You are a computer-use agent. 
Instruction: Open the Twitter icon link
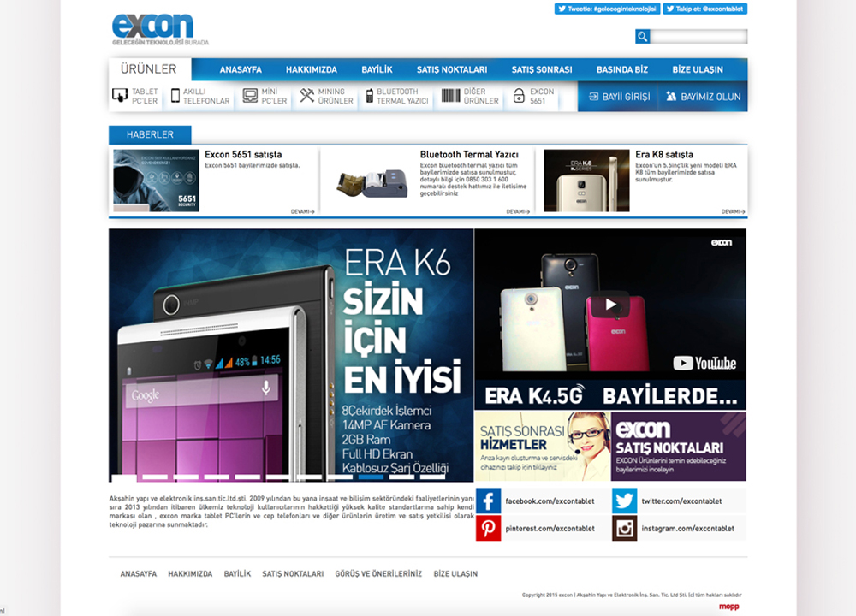(625, 501)
